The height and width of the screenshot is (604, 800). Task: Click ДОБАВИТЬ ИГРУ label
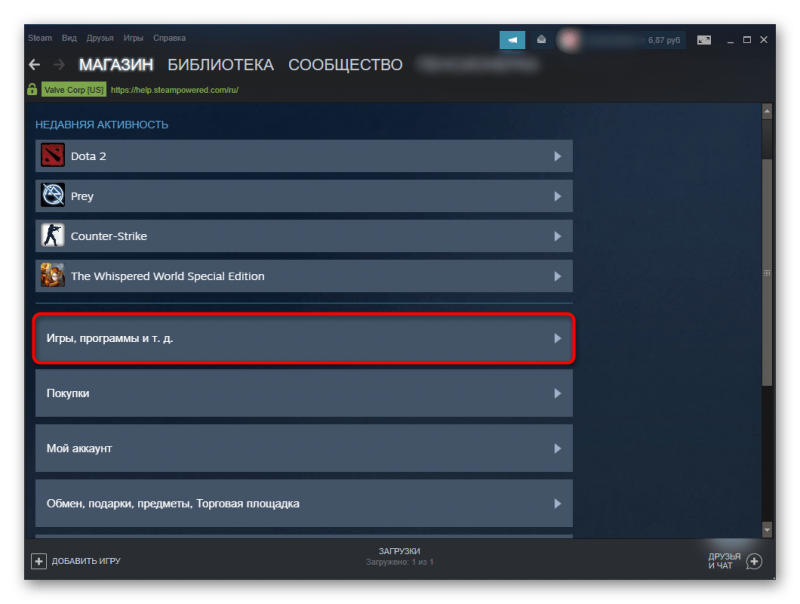[86, 561]
